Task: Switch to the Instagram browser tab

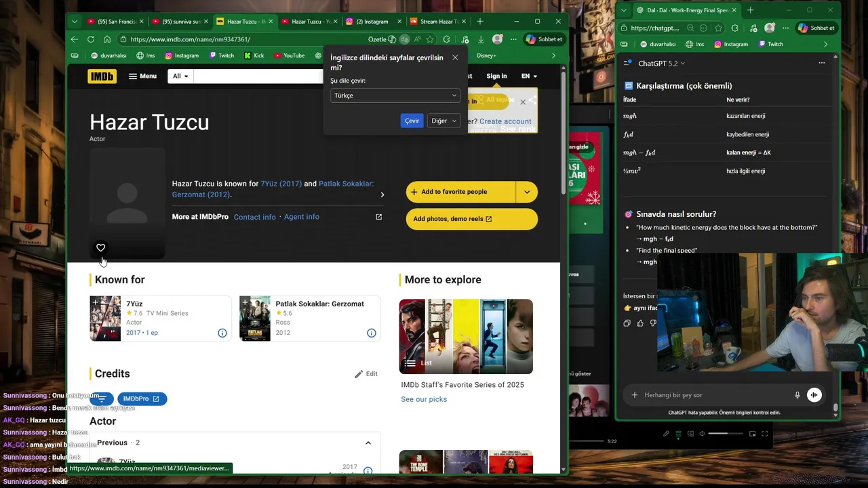Action: point(372,22)
